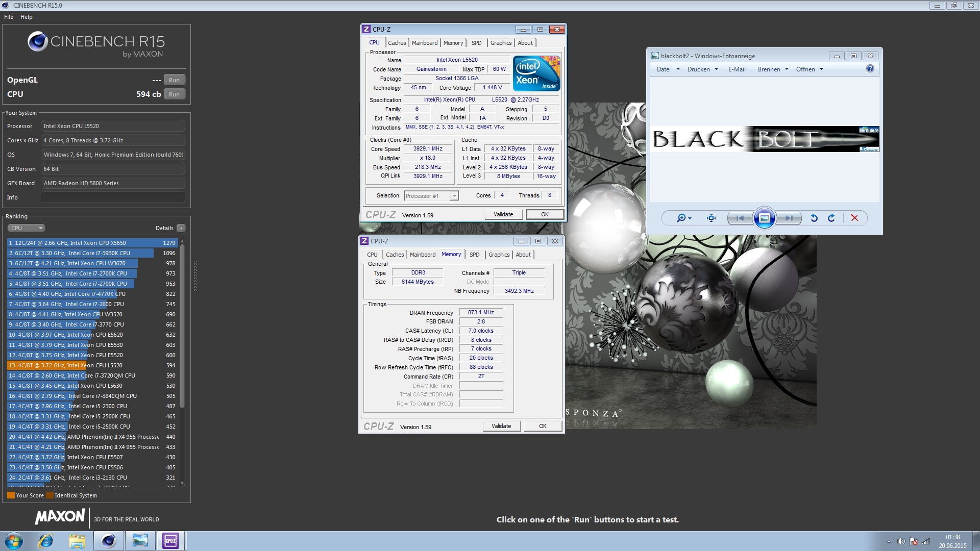Select ranking row Core i3-2130 CPU

tap(92, 478)
